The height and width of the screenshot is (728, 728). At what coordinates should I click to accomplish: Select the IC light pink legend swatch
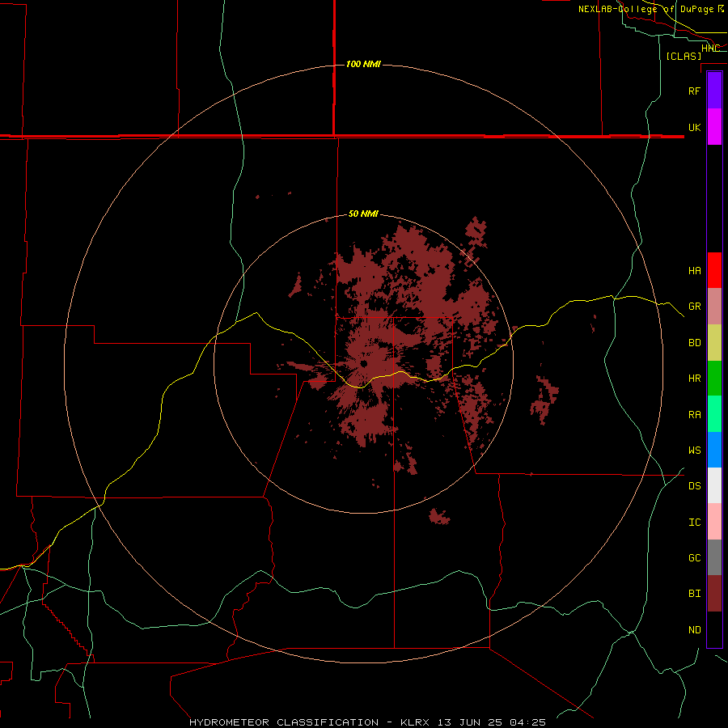714,522
